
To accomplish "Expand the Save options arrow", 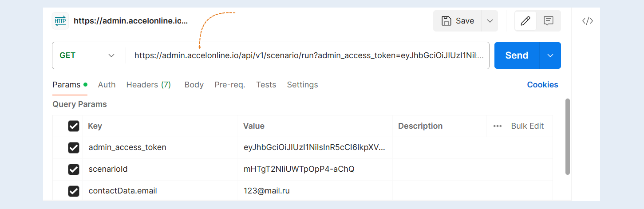I will 490,21.
